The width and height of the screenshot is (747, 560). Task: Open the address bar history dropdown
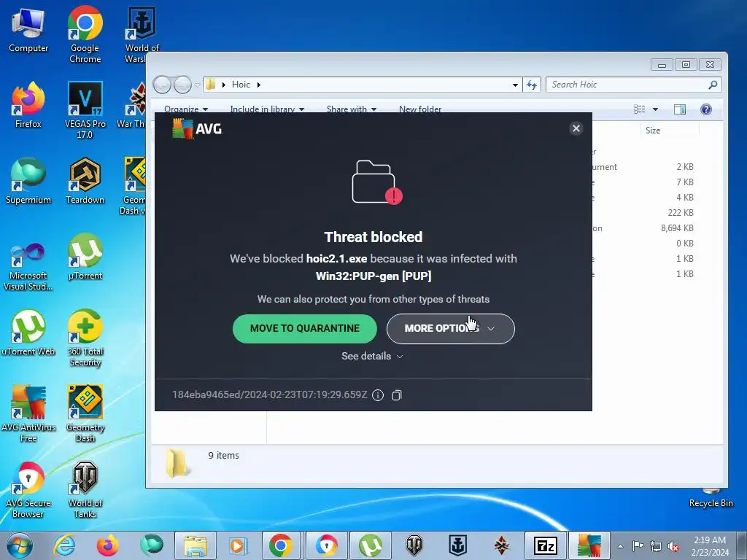point(515,85)
